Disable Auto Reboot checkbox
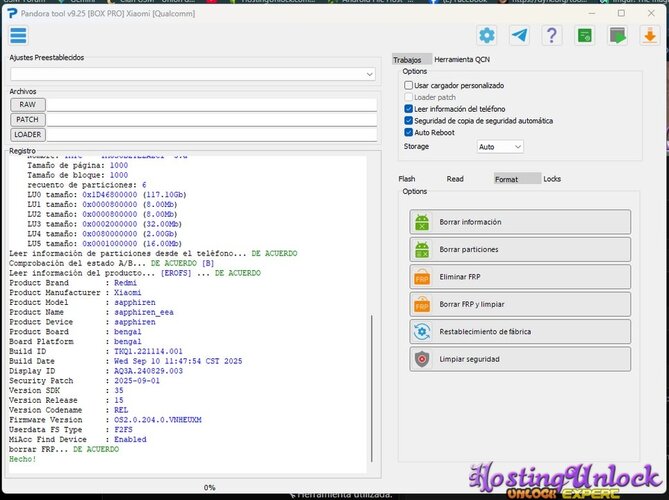The height and width of the screenshot is (500, 669). (408, 132)
